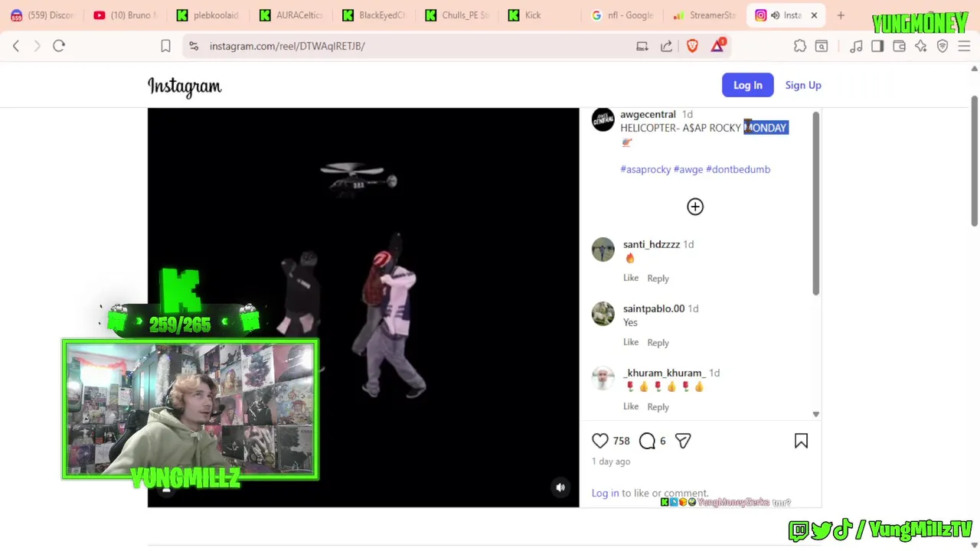Open the Brave playlist music note icon

tap(856, 46)
